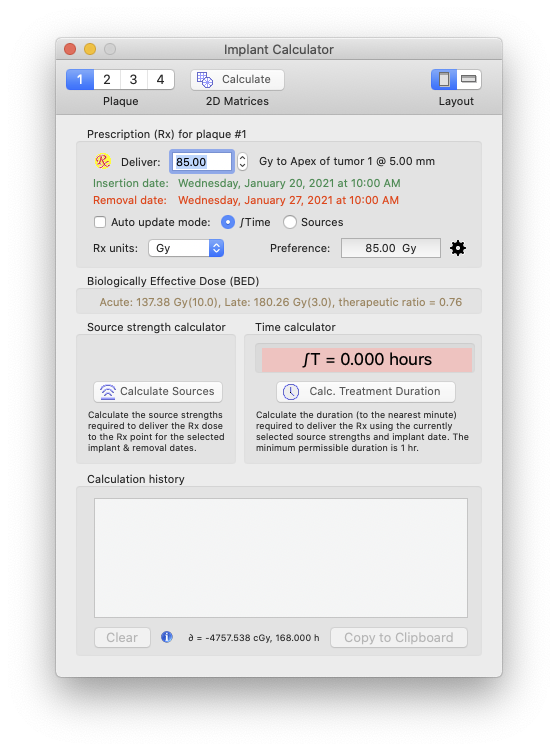Click the dose stepper arrows next to 85.00
Viewport: 558px width, 751px height.
pos(242,161)
